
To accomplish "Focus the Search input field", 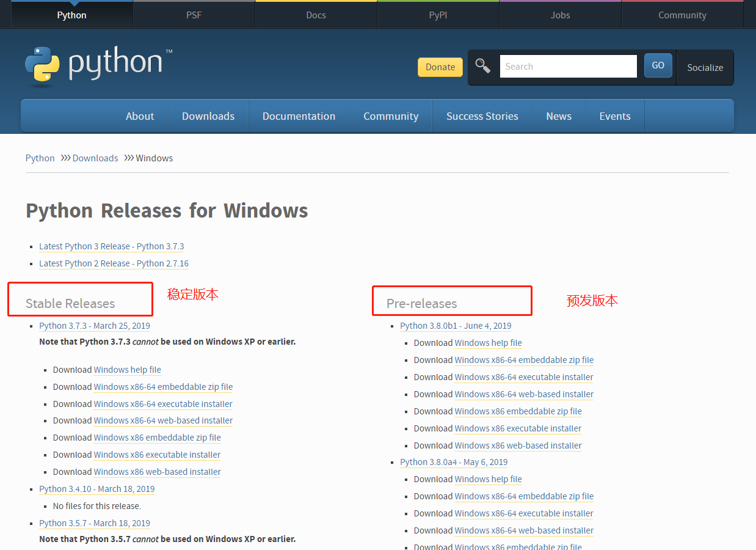I will point(569,66).
